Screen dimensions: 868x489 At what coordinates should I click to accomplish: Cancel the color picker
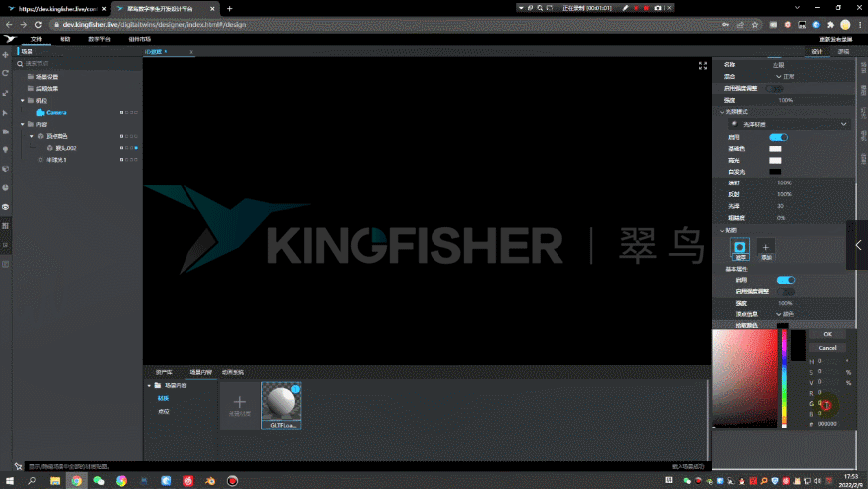827,348
